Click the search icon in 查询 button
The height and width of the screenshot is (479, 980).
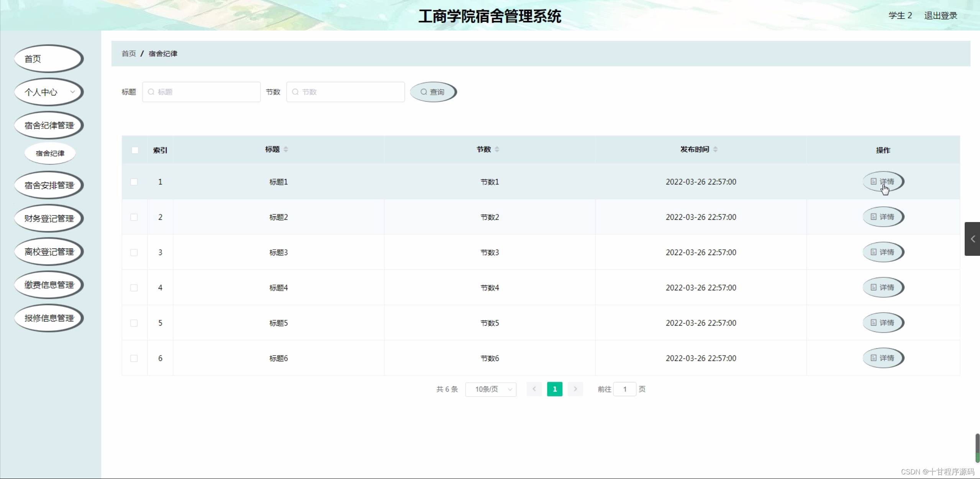[424, 92]
